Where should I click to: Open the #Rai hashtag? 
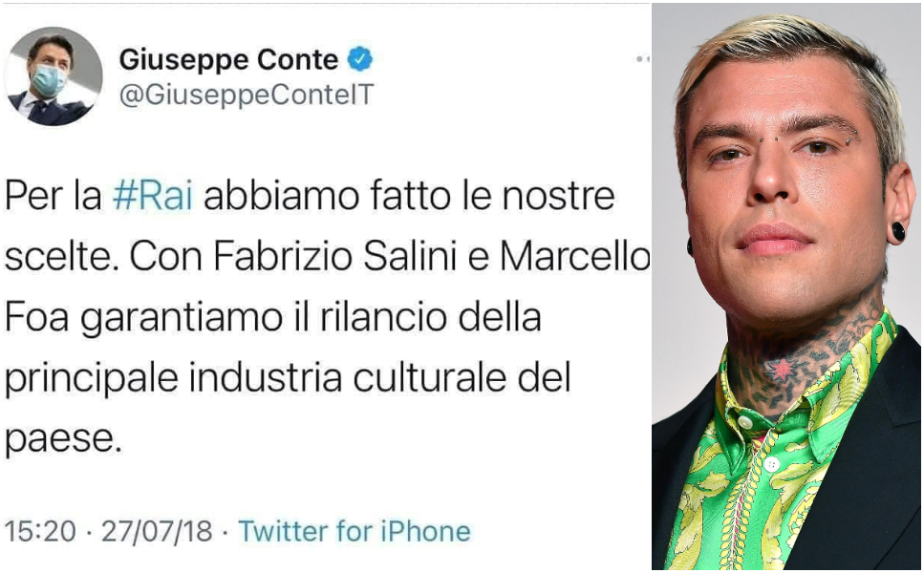[152, 199]
